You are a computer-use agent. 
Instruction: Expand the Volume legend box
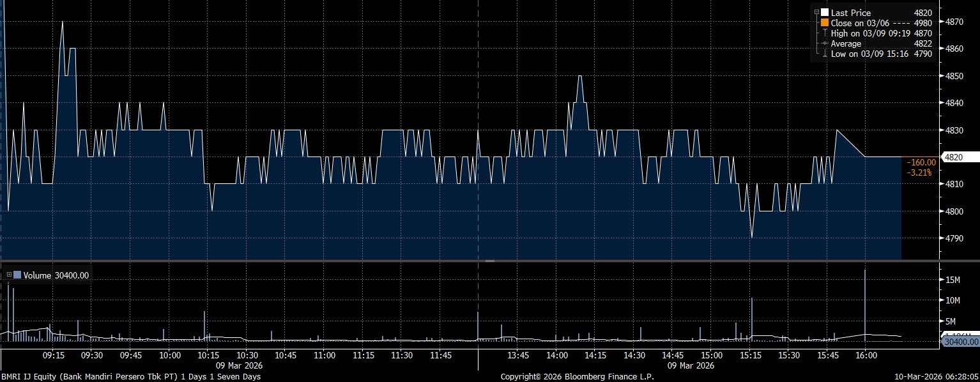click(8, 275)
